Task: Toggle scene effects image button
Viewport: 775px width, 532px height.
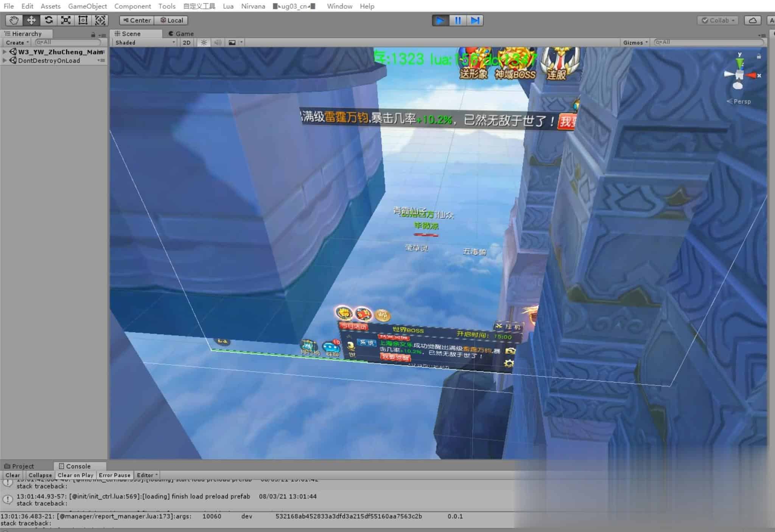Action: click(x=232, y=42)
